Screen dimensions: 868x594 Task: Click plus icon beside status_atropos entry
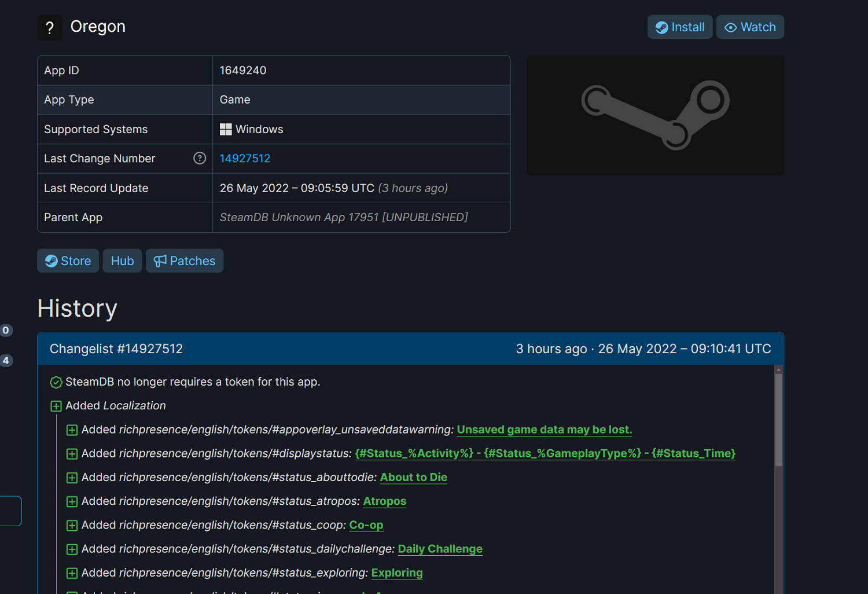click(x=72, y=501)
